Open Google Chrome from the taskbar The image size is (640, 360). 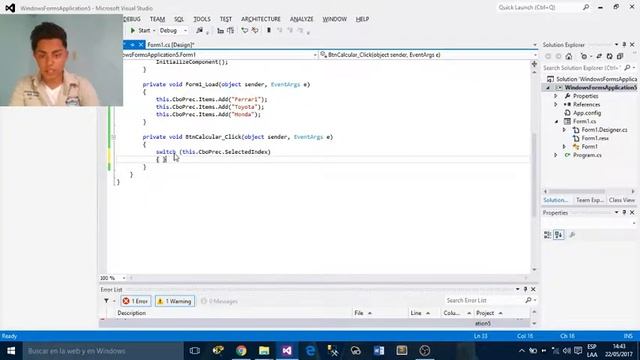point(241,351)
